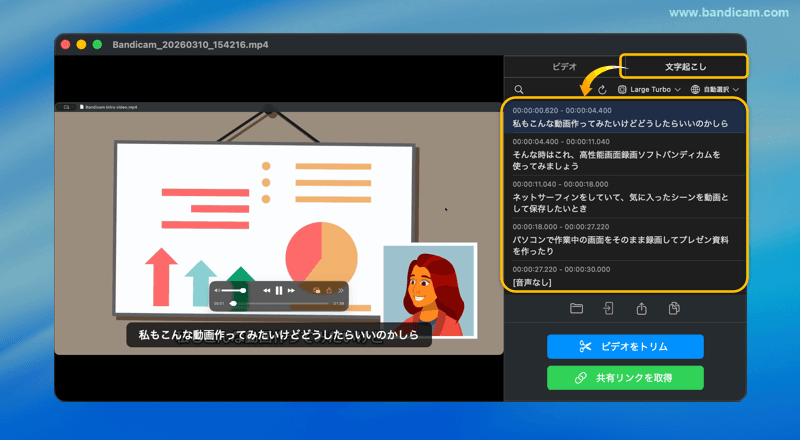Click the import arrow-into-box icon

[x=608, y=308]
